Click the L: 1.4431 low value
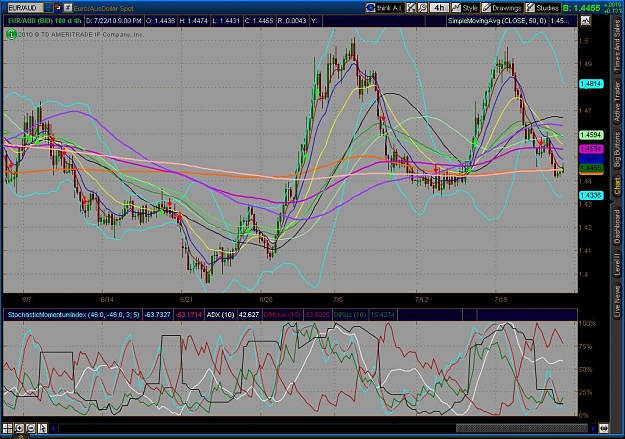Viewport: 625px width, 439px height. coord(226,20)
